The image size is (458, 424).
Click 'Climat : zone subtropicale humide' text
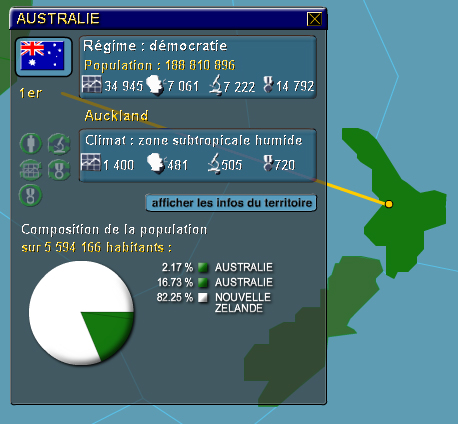(x=194, y=140)
